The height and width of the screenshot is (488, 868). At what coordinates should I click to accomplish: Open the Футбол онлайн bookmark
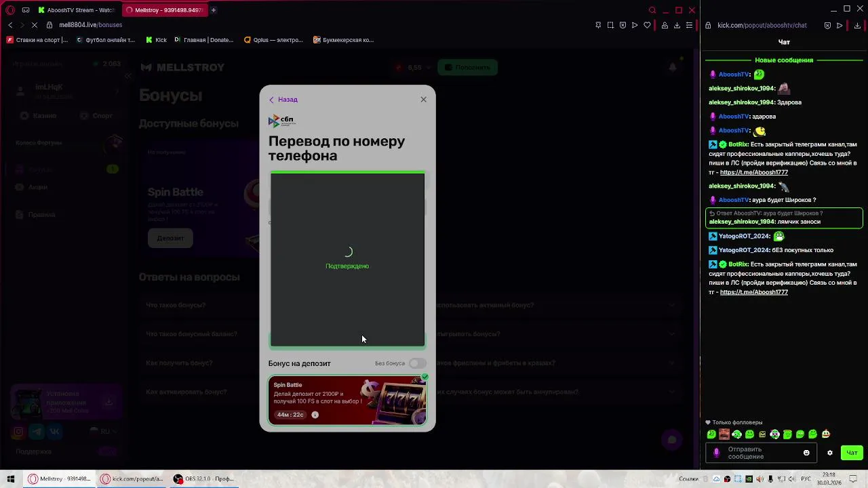pyautogui.click(x=106, y=40)
